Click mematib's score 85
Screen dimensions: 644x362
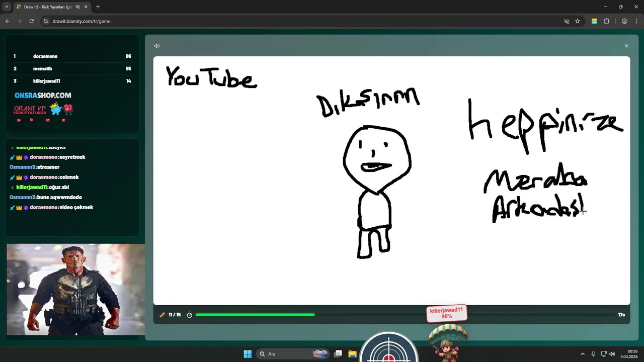[x=128, y=68]
